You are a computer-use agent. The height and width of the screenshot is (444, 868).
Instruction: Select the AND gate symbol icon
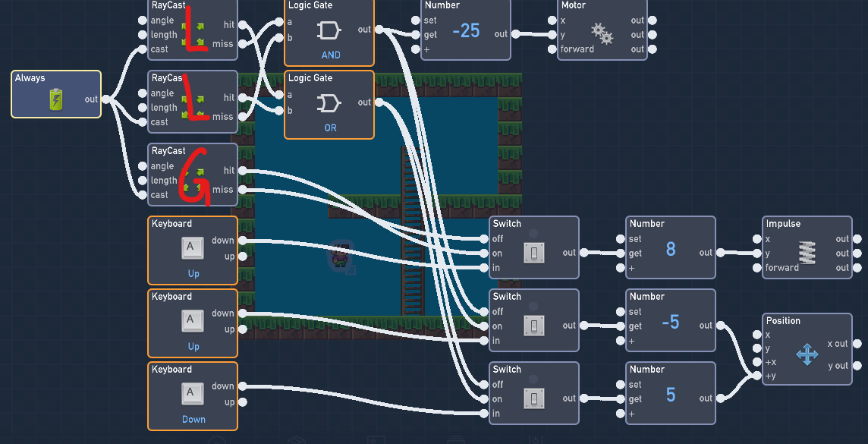(329, 31)
